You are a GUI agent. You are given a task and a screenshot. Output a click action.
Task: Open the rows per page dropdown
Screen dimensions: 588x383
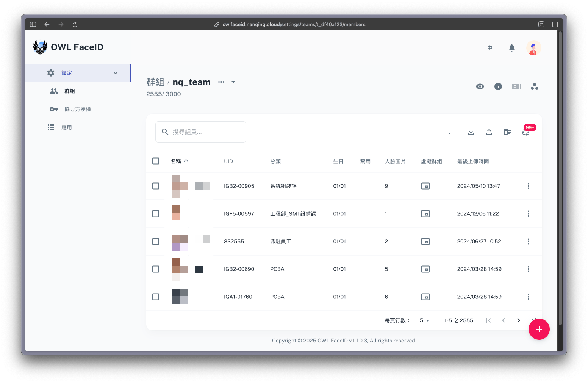424,320
